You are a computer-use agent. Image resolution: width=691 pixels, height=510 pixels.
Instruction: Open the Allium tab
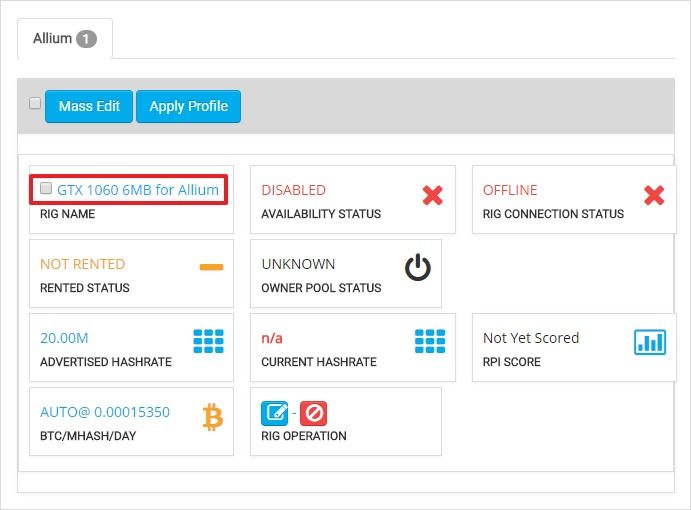point(65,39)
